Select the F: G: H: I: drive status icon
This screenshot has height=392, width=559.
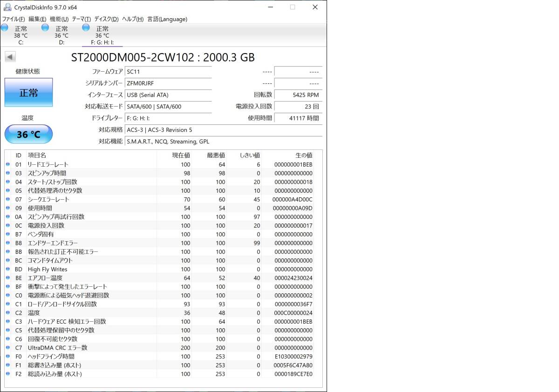tap(86, 28)
